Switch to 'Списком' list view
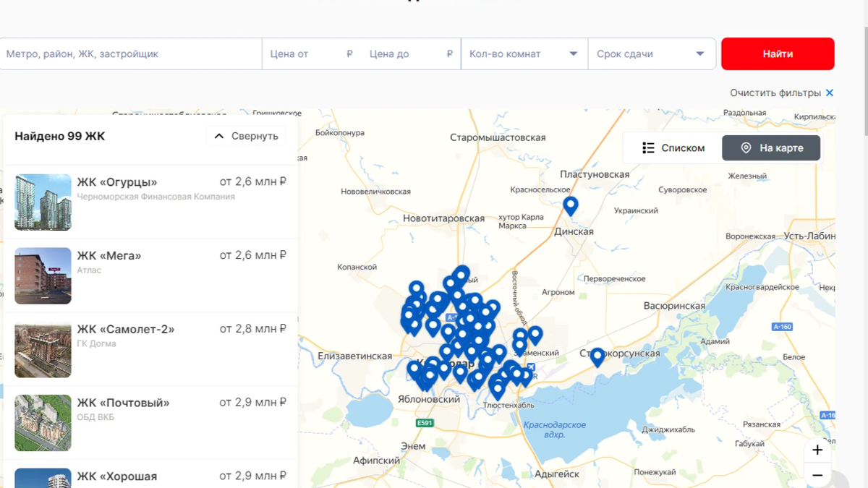The image size is (868, 488). (x=673, y=148)
